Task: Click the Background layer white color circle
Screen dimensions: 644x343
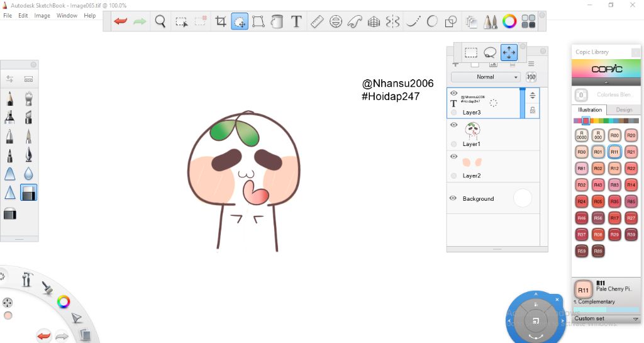Action: 523,198
